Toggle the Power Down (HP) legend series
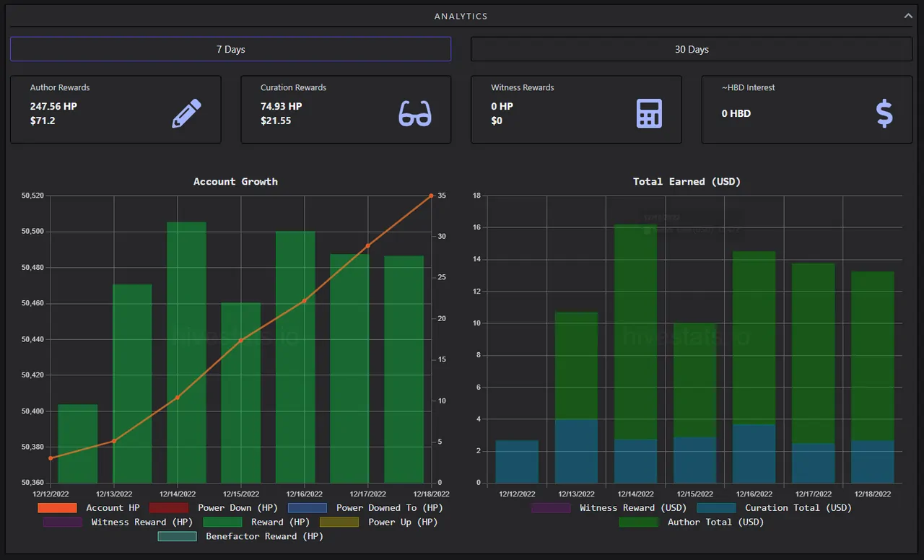 click(214, 508)
